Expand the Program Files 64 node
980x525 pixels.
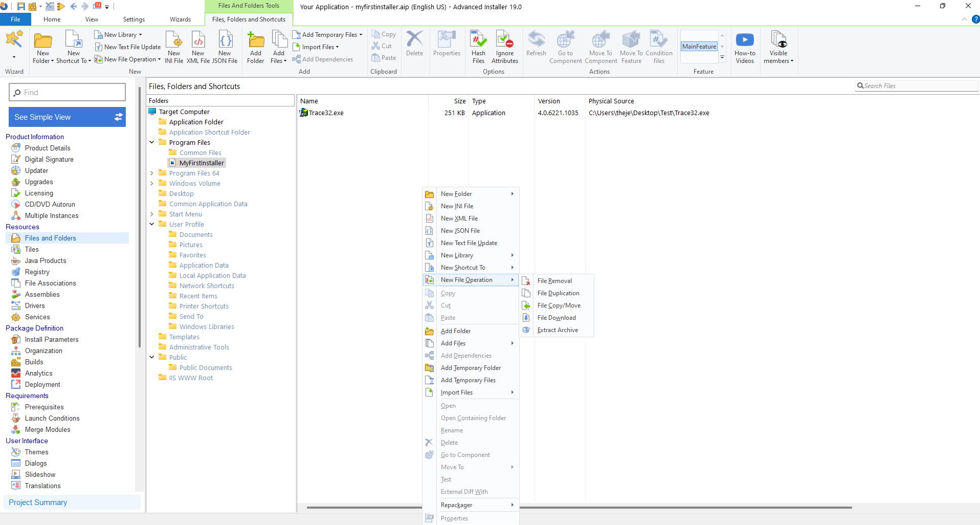(x=152, y=173)
